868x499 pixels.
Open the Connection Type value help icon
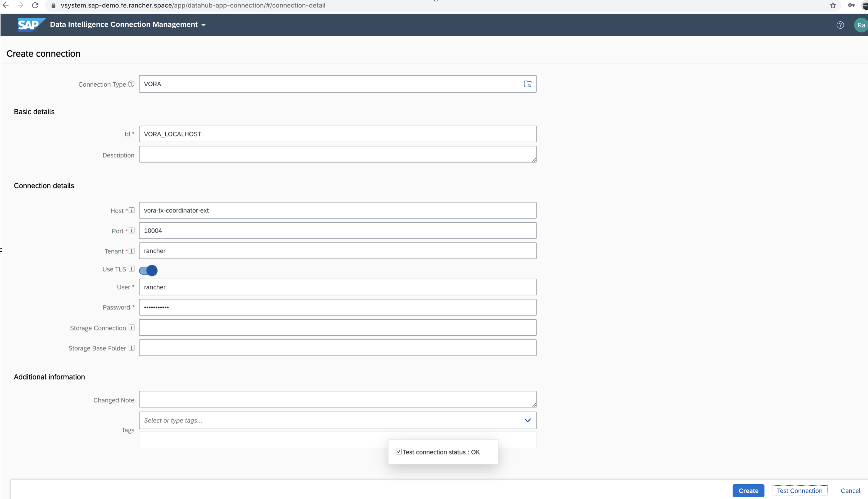[x=527, y=84]
